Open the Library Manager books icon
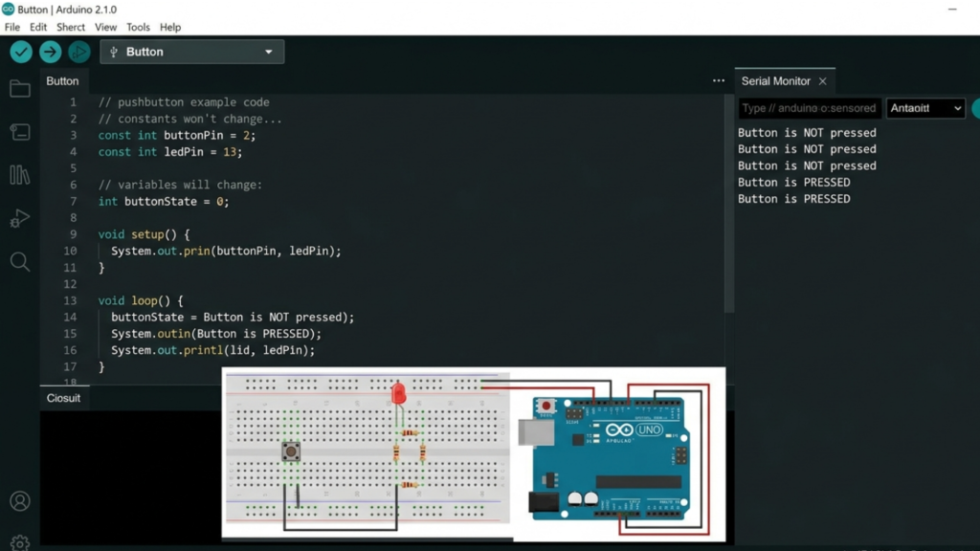This screenshot has height=551, width=980. pos(20,174)
